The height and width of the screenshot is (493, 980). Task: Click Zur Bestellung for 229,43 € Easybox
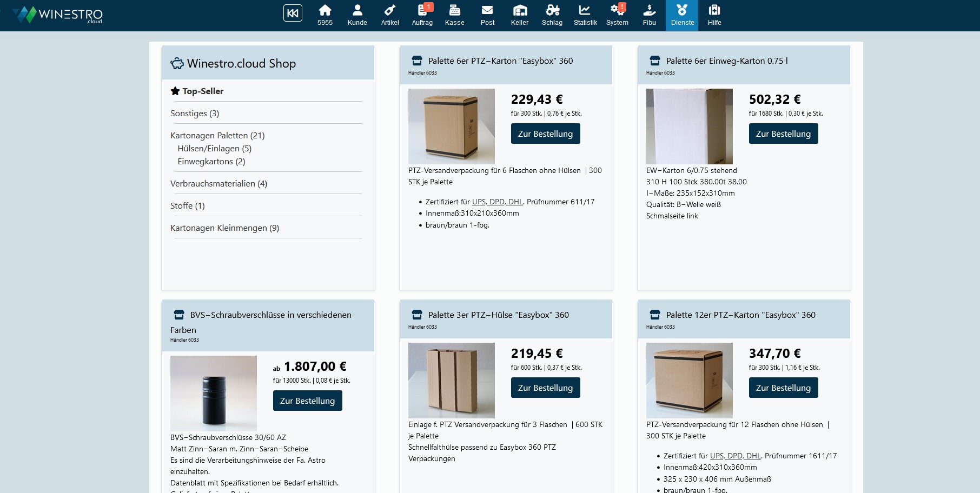pyautogui.click(x=545, y=134)
